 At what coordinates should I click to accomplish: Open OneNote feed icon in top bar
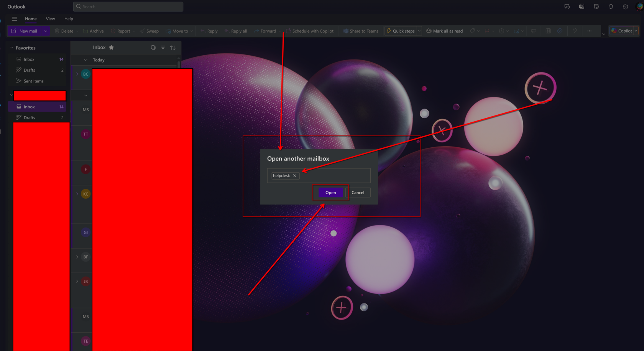(x=582, y=7)
